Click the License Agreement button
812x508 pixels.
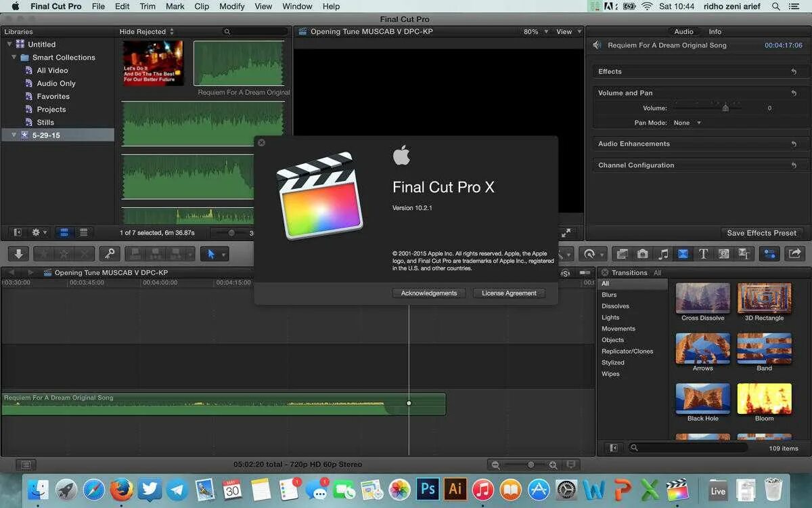509,293
